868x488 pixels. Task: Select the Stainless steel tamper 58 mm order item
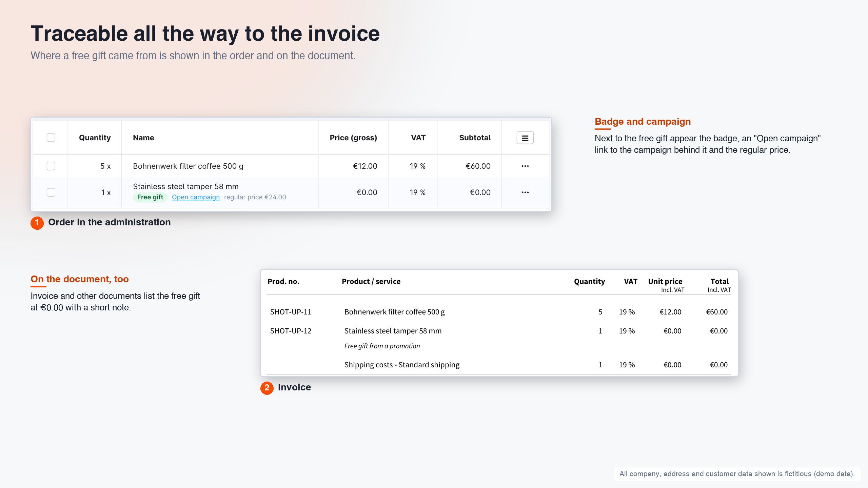(x=186, y=186)
